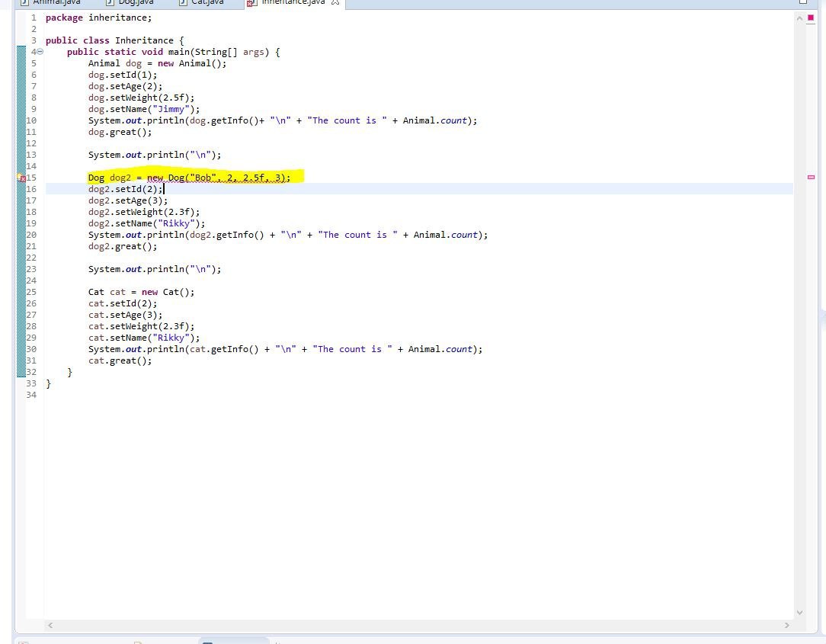Click the 'cat.great();' line
This screenshot has height=644, width=826.
click(120, 361)
